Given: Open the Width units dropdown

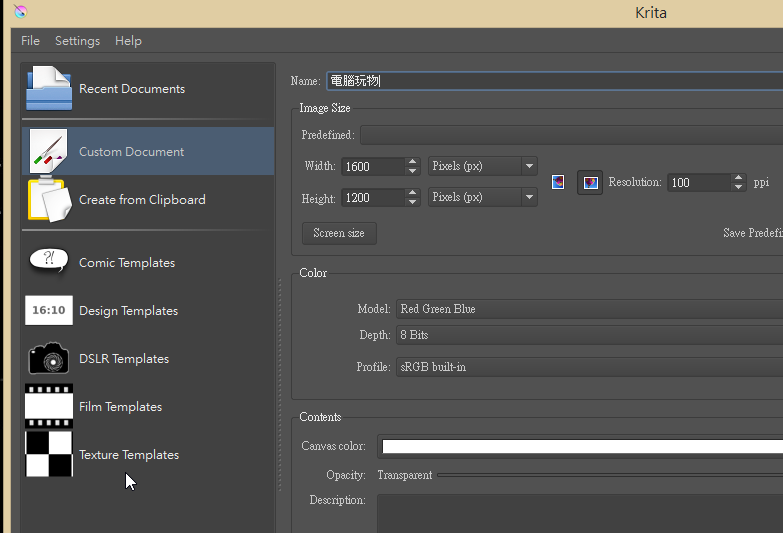Looking at the screenshot, I should pyautogui.click(x=482, y=166).
